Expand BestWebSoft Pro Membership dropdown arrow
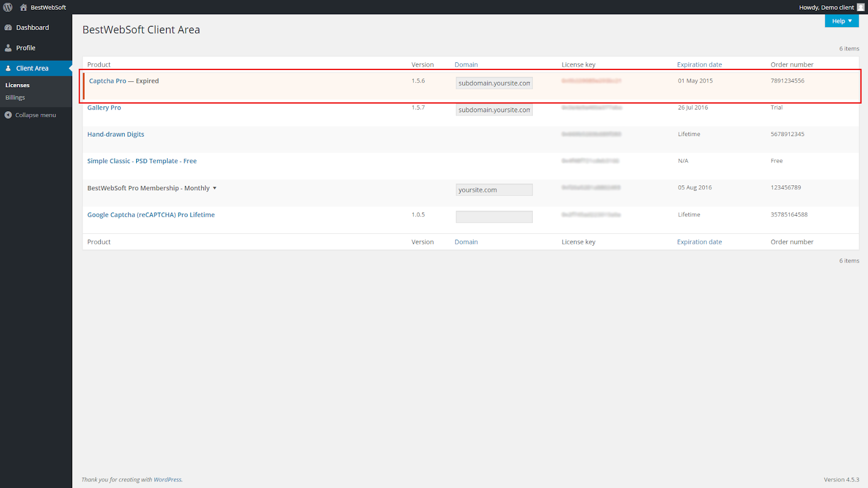This screenshot has height=488, width=868. 214,188
